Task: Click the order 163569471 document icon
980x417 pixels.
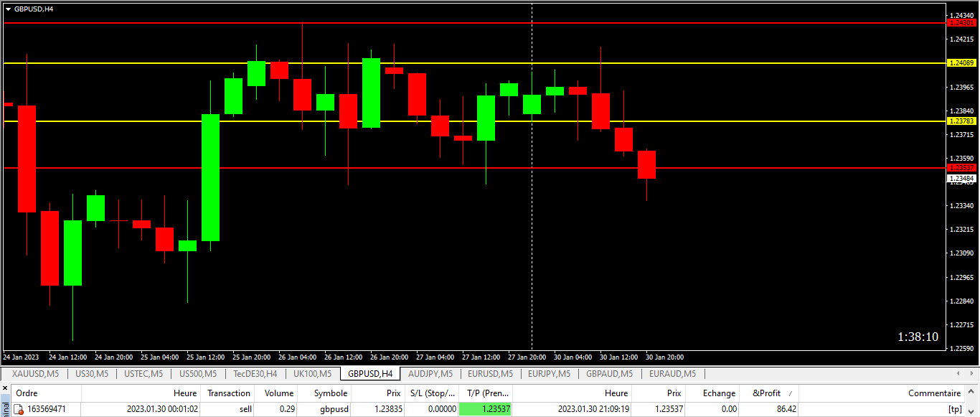Action: point(19,410)
